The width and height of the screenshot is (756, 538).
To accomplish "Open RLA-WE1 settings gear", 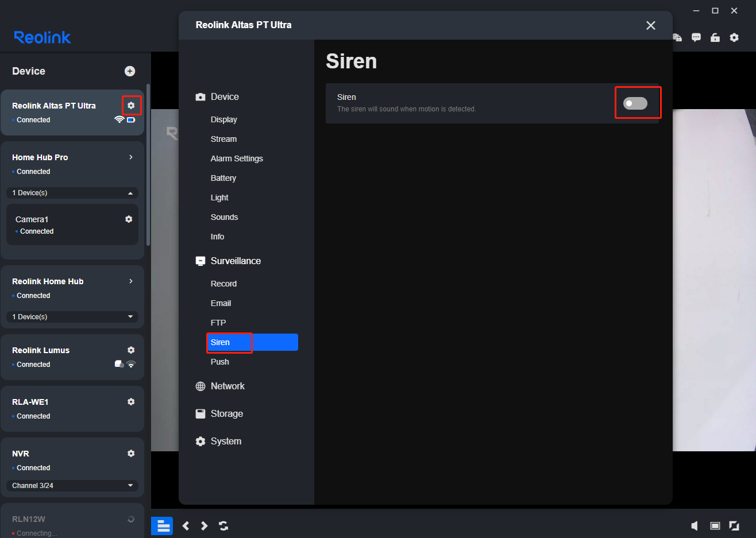I will (131, 402).
